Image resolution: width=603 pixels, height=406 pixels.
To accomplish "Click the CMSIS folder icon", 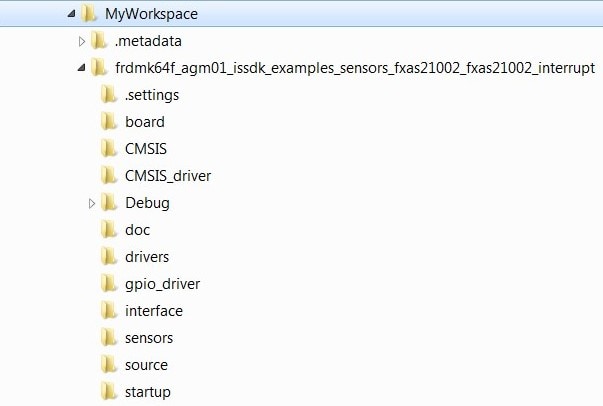I will [109, 149].
